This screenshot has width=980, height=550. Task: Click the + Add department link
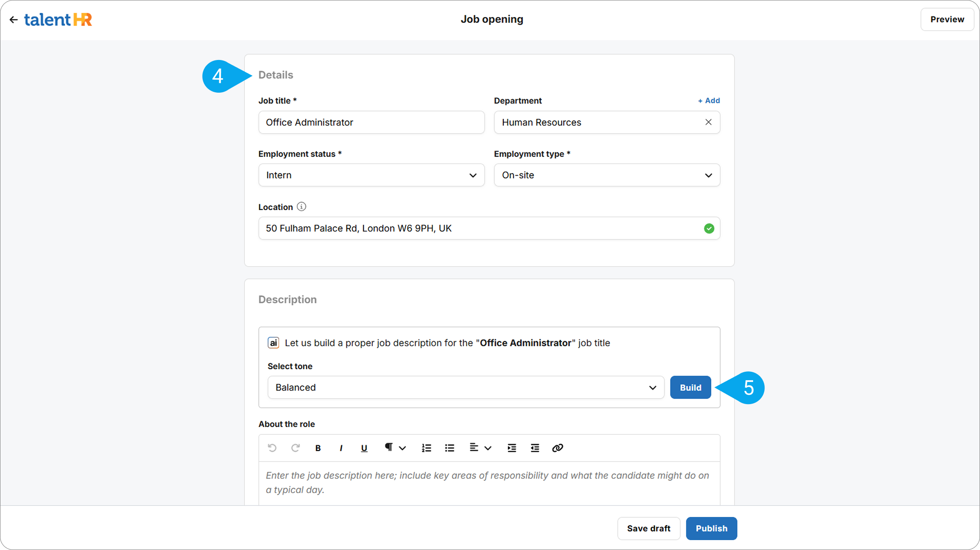709,101
